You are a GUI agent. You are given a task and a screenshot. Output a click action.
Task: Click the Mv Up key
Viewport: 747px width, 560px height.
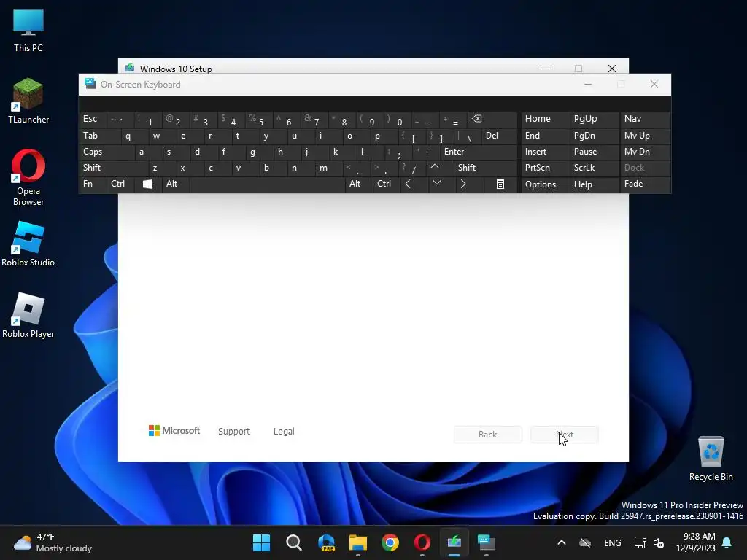[x=645, y=136]
